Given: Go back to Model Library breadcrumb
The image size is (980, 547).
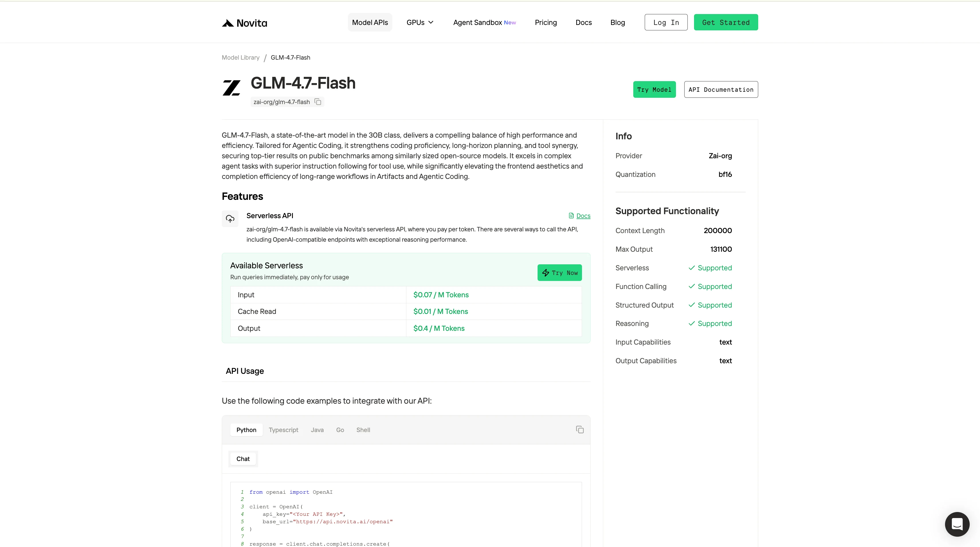Looking at the screenshot, I should click(240, 57).
